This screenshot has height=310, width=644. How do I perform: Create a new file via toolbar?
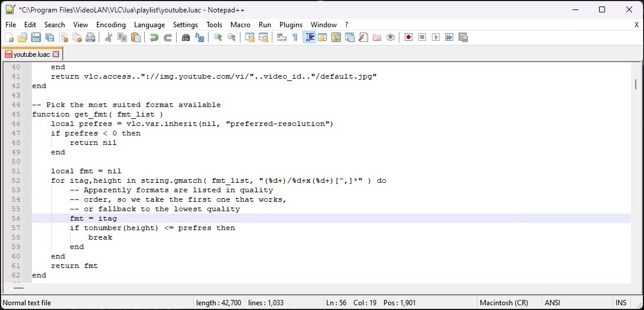point(9,37)
